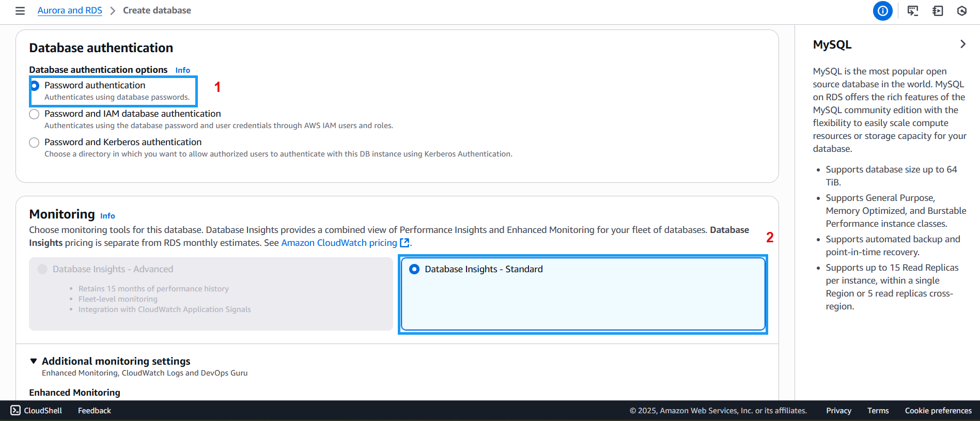Click 'Supports database size up to 64 TiB' bullet

891,176
